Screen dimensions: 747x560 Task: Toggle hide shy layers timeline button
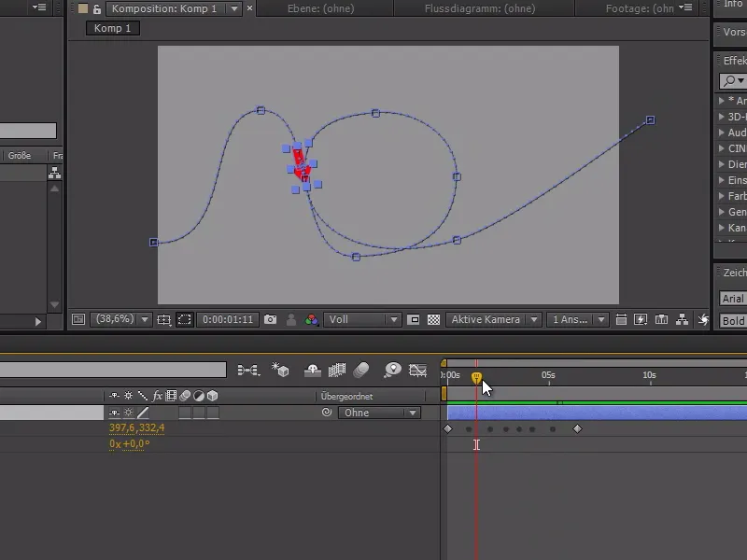(313, 370)
